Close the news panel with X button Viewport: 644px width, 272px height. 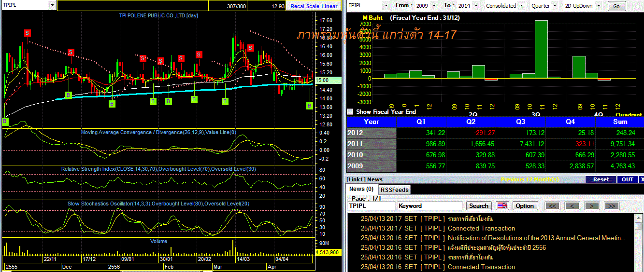coord(642,179)
